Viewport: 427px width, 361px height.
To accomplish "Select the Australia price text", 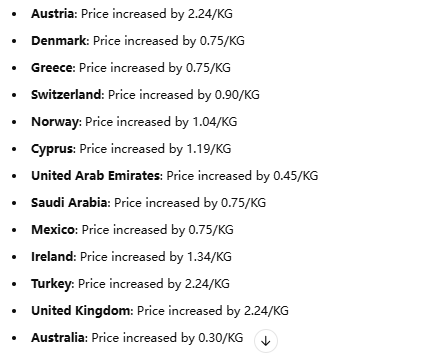I will (x=167, y=338).
